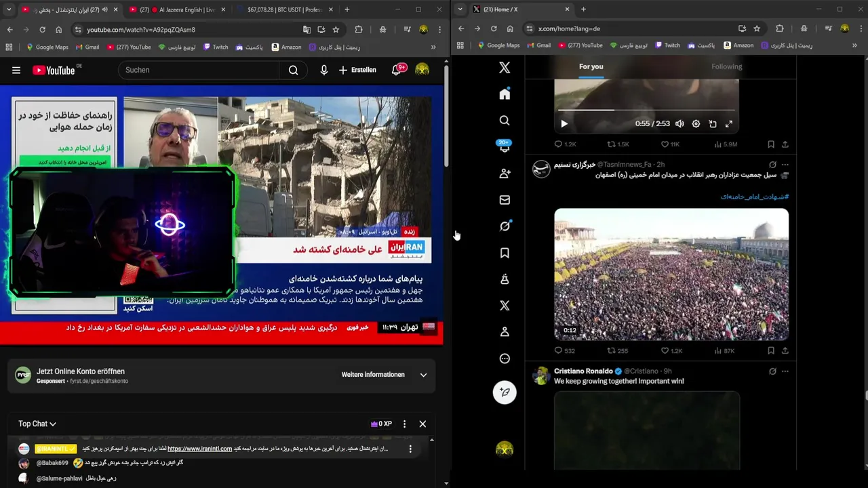Image resolution: width=868 pixels, height=488 pixels.
Task: Open X Premium icon in sidebar
Action: tap(505, 306)
